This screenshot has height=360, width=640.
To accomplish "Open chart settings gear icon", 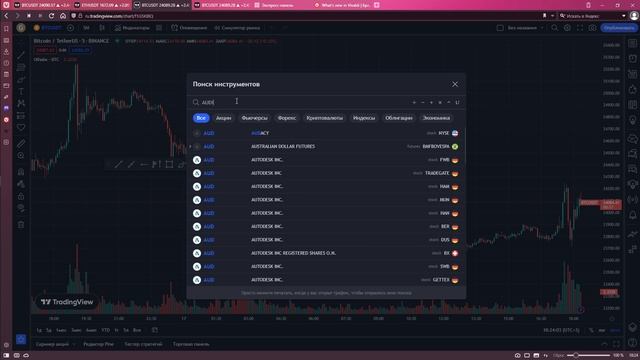I will pyautogui.click(x=567, y=28).
